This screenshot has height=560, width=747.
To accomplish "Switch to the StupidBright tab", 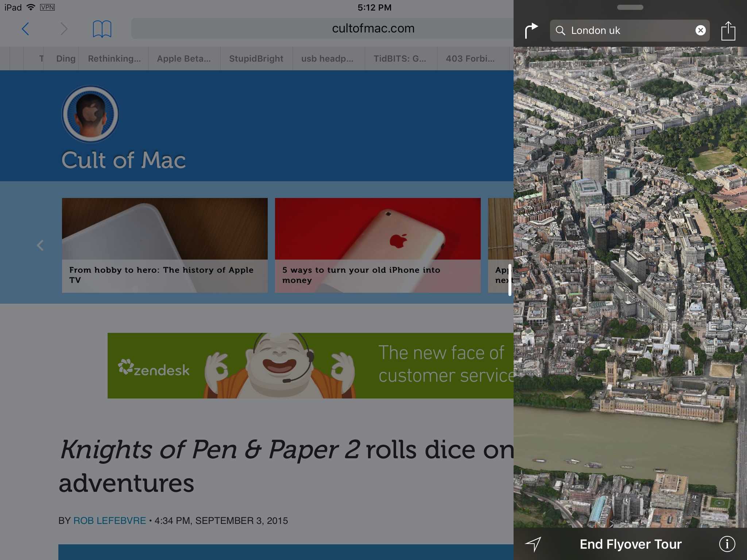I will point(256,59).
